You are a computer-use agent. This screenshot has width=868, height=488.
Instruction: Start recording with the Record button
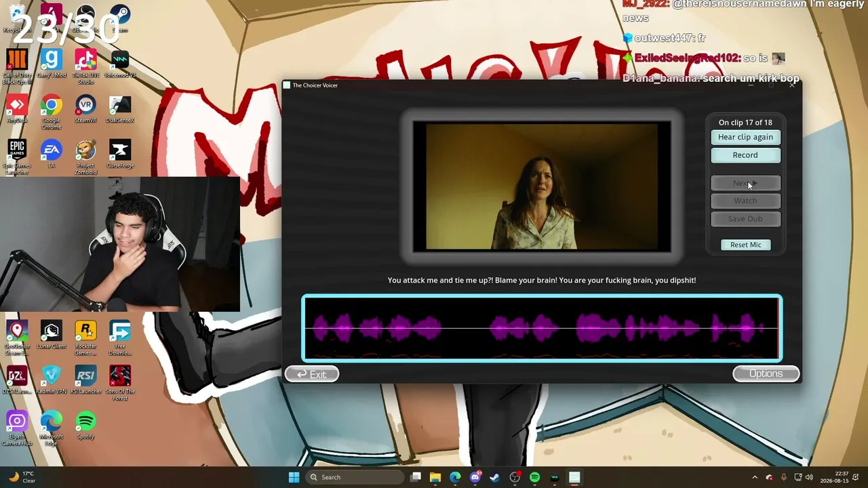coord(745,155)
